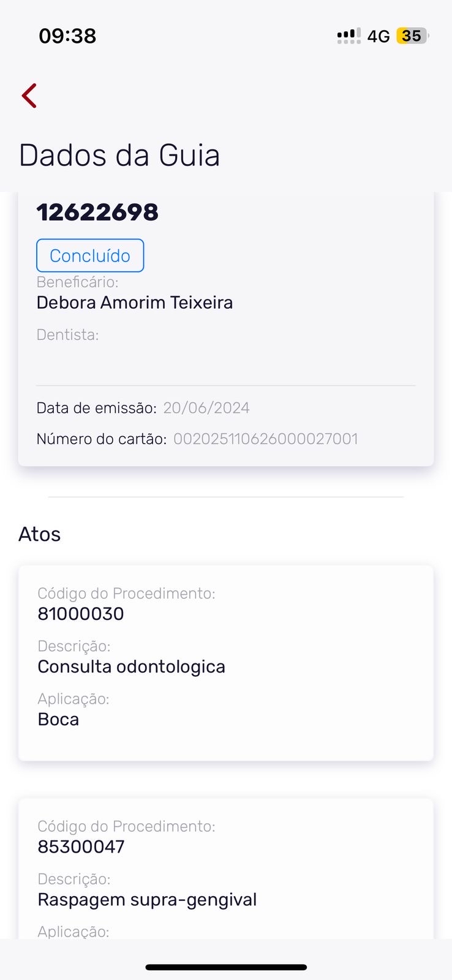This screenshot has width=452, height=980.
Task: Click the Atos section heading
Action: [40, 534]
